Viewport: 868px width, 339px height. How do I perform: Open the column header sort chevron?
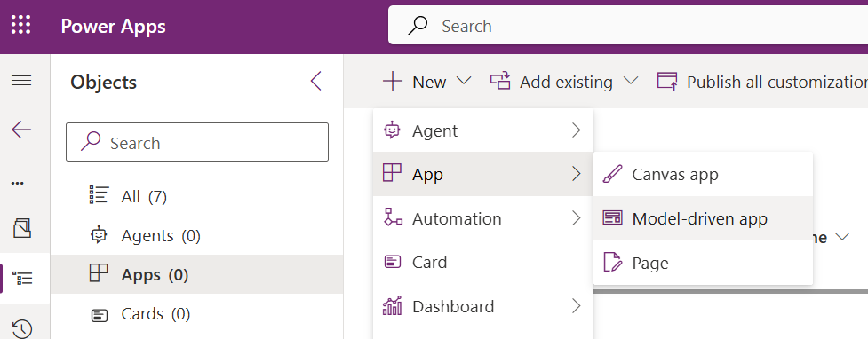coord(841,237)
